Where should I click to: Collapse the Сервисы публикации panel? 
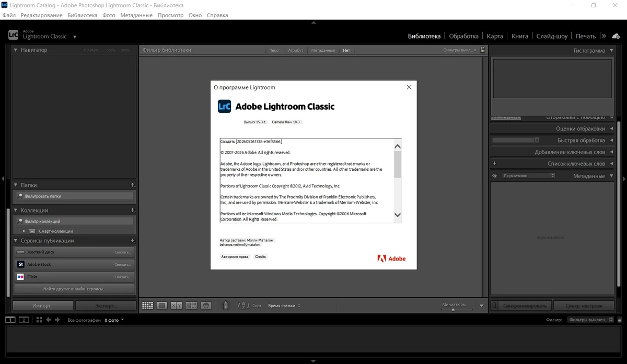(x=15, y=241)
